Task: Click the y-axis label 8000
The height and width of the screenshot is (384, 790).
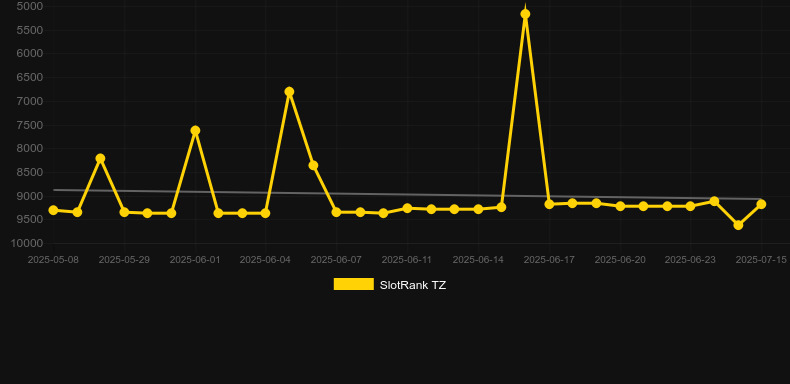Action: point(29,148)
